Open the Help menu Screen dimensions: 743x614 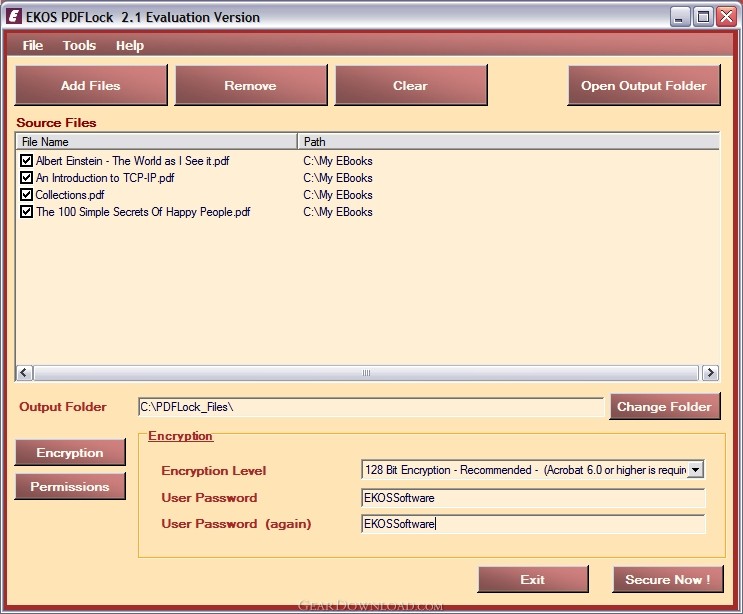tap(130, 45)
